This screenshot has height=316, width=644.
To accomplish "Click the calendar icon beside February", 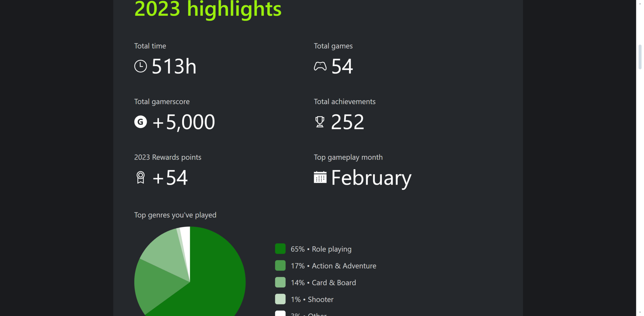I will click(320, 177).
